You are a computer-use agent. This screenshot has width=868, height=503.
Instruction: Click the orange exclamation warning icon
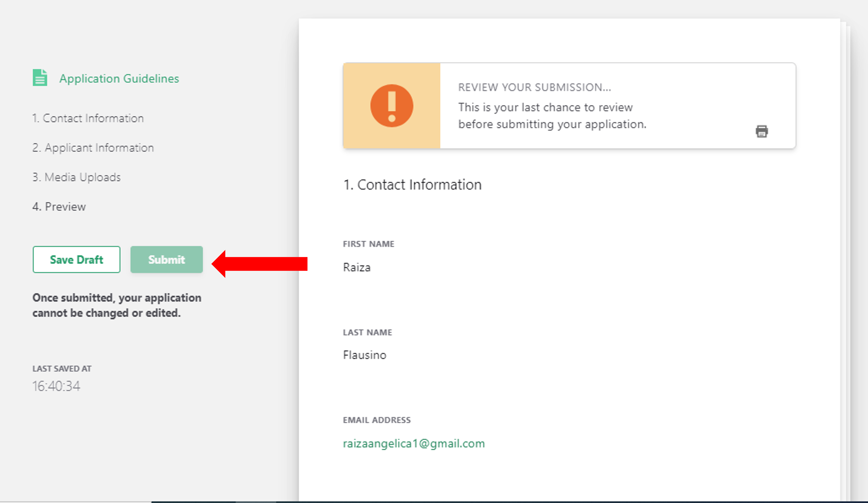click(x=392, y=106)
